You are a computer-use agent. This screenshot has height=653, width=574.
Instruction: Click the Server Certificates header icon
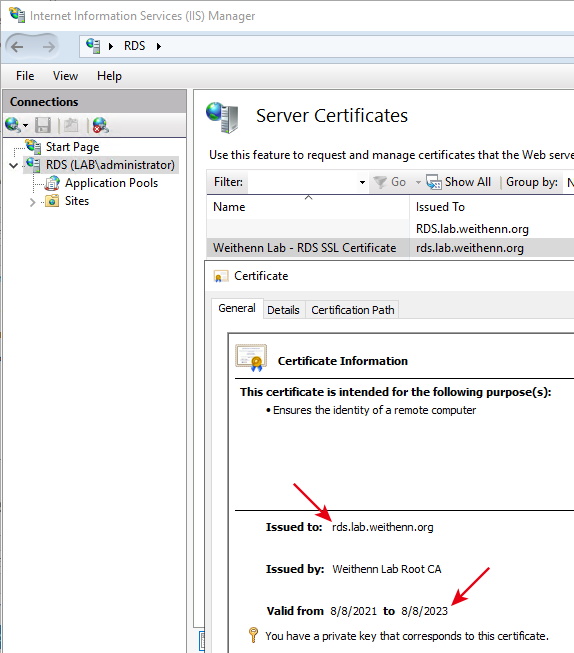[222, 117]
